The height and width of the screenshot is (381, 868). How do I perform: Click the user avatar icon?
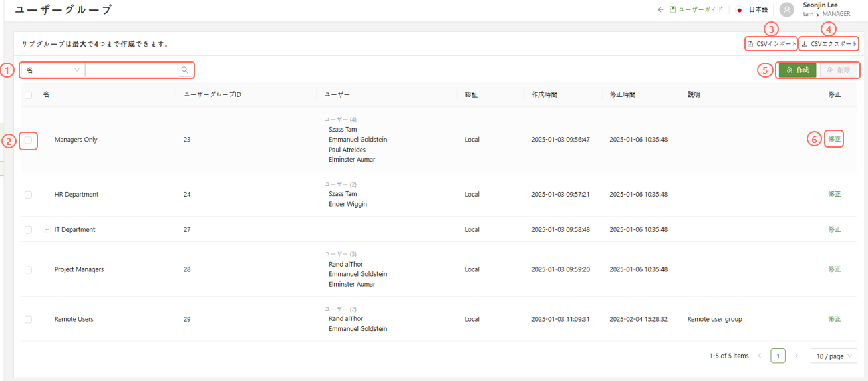point(787,10)
